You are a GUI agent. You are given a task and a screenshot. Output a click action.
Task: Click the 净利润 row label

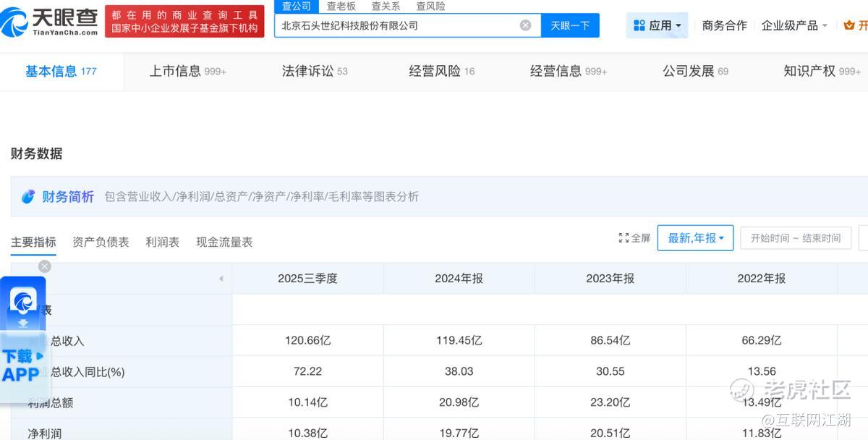[44, 433]
